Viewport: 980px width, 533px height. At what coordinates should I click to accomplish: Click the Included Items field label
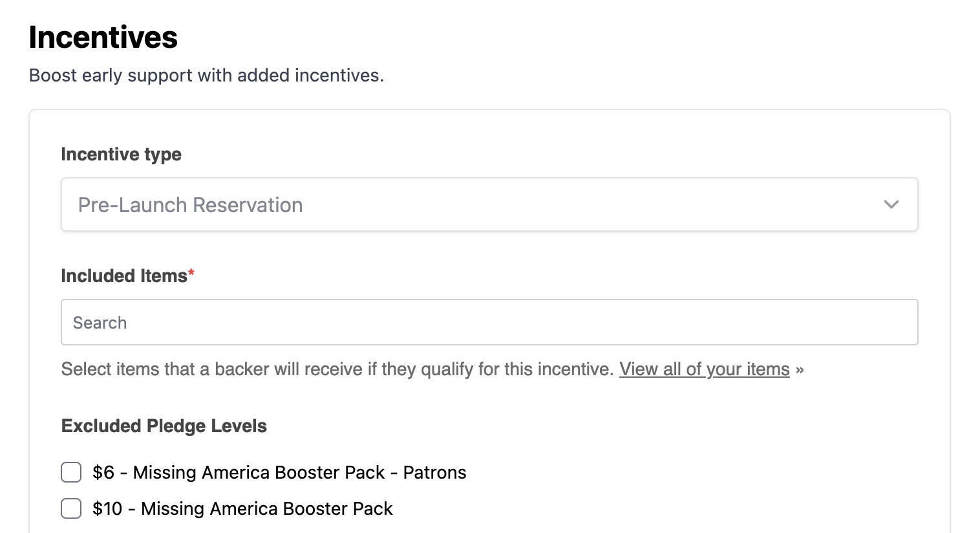click(x=124, y=276)
